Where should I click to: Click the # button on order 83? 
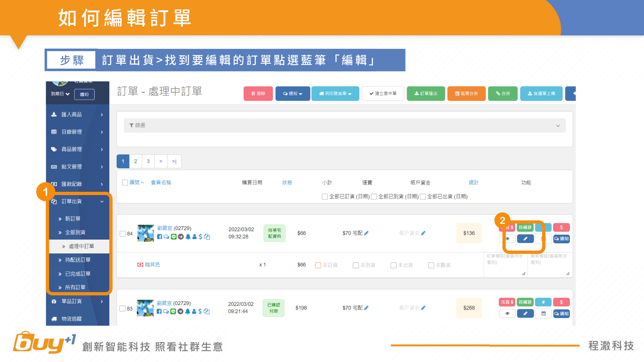coord(543,302)
